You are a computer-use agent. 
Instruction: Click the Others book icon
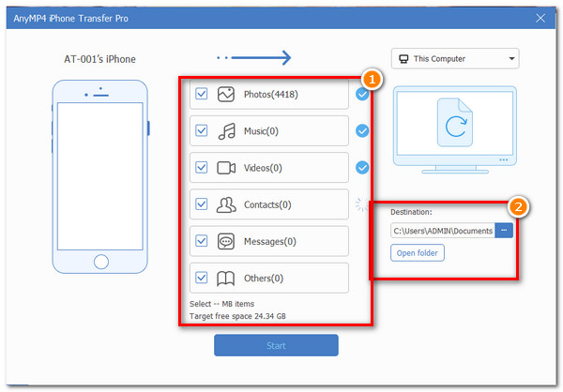(225, 278)
